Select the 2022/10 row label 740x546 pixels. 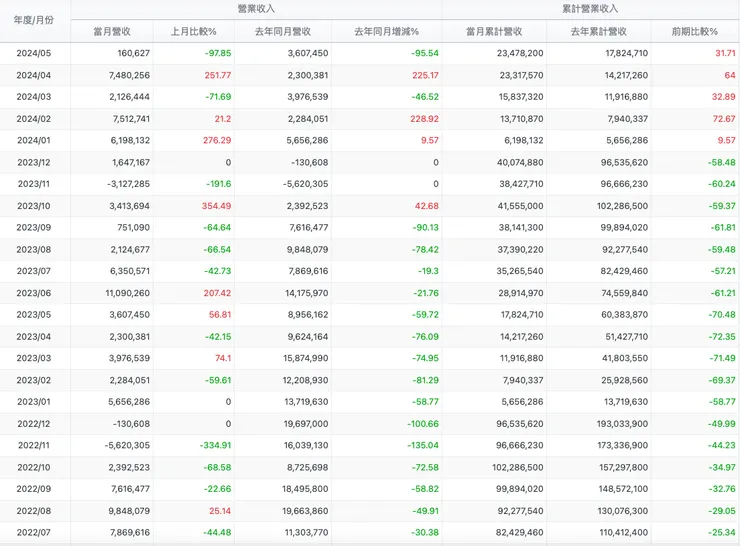pos(34,468)
